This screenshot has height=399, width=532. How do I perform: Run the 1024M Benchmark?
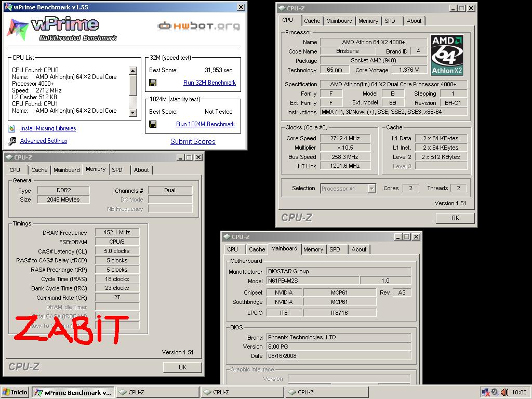coord(205,124)
